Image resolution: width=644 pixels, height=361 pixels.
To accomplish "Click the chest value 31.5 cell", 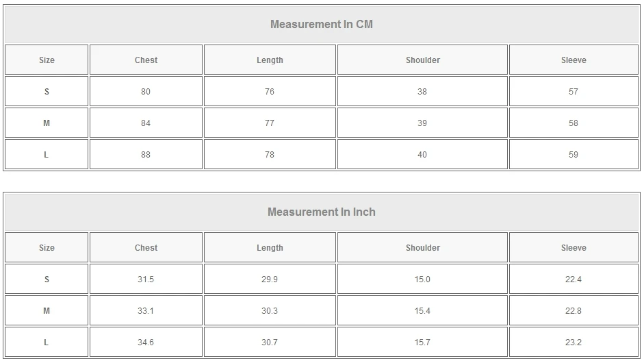I will click(x=146, y=279).
